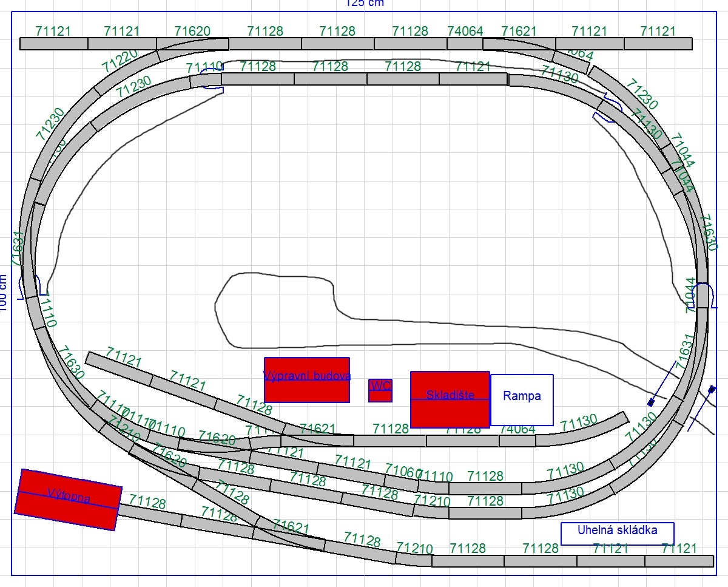Click the white Rampa rectangle
This screenshot has height=587, width=728.
click(x=522, y=399)
